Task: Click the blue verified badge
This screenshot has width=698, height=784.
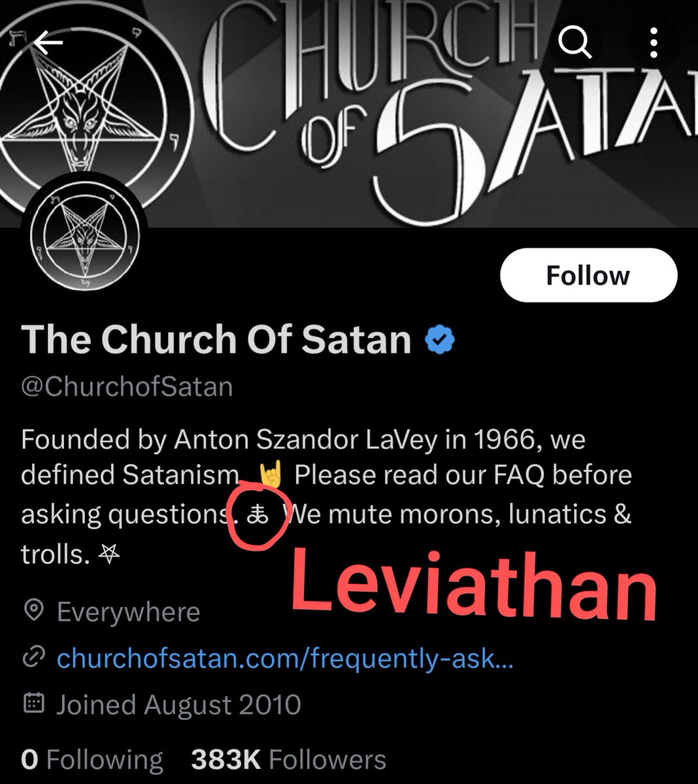Action: [440, 340]
